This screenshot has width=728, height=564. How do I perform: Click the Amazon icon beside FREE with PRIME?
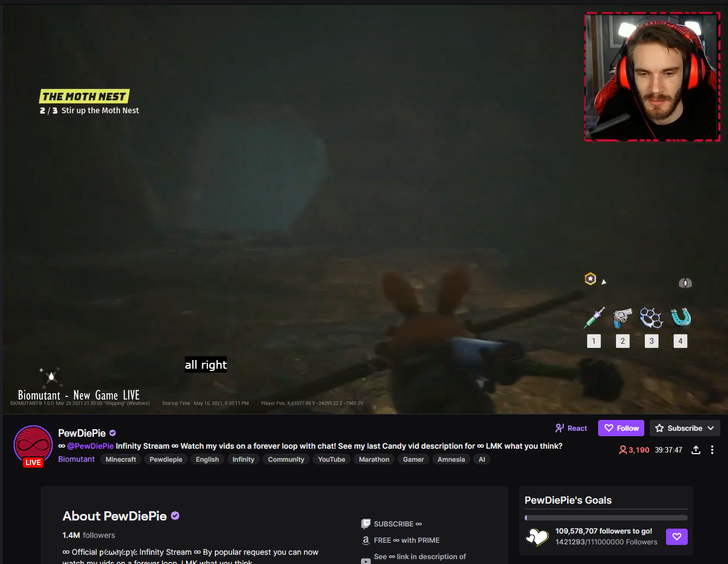(x=366, y=540)
